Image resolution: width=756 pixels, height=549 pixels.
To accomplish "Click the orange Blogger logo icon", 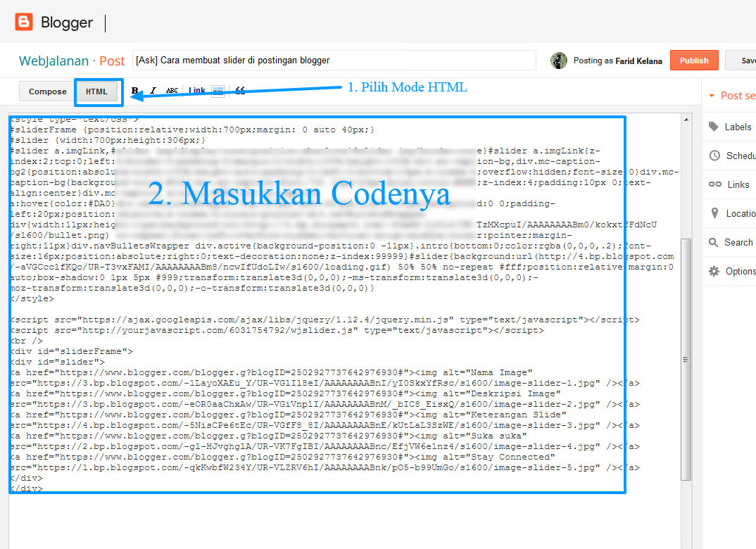I will pyautogui.click(x=24, y=23).
